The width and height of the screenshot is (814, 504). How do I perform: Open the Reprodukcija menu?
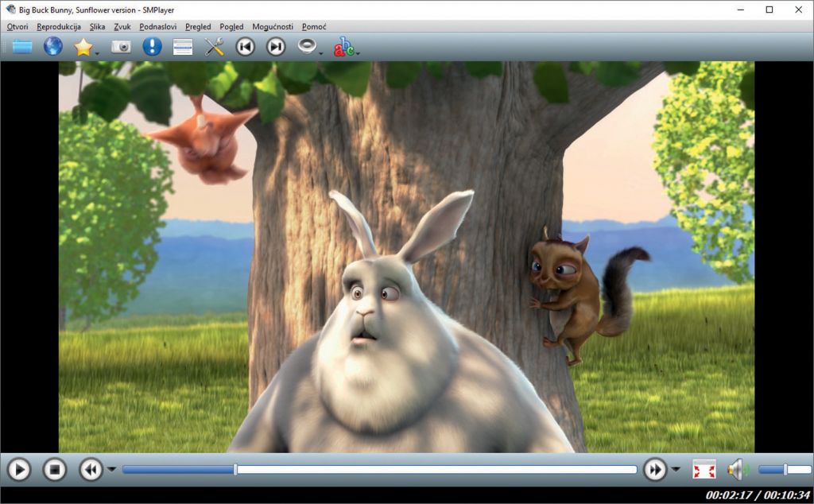coord(59,27)
